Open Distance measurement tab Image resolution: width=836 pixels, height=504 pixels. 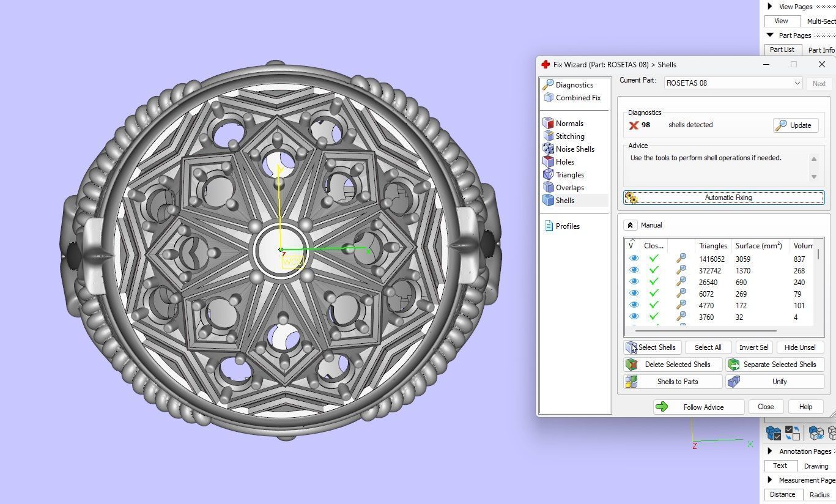(782, 494)
